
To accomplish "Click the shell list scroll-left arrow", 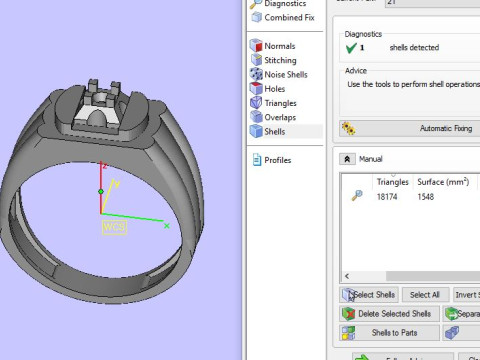I will [347, 276].
